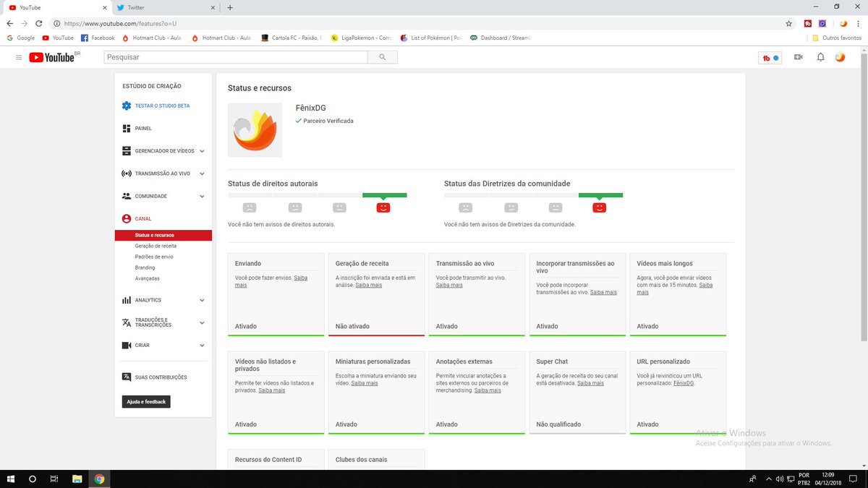
Task: Open the List of Pokémon bookmark
Action: [430, 38]
